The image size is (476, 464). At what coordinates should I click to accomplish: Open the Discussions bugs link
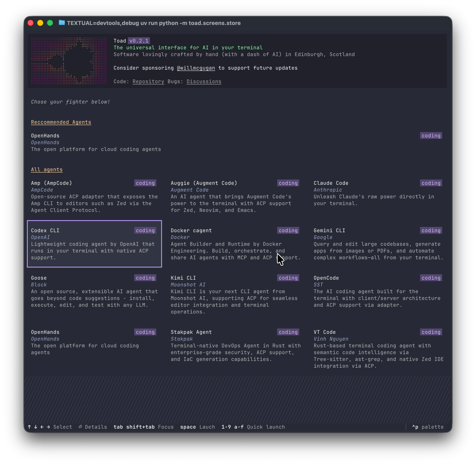204,82
